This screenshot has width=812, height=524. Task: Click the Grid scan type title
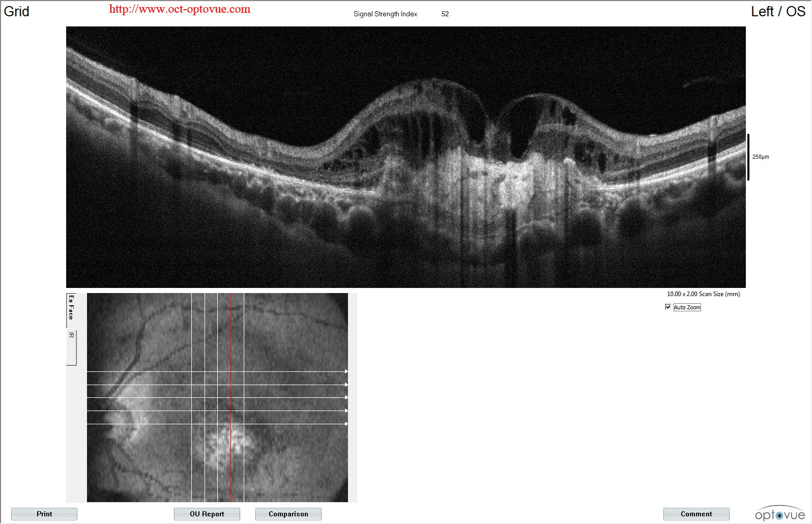[x=16, y=11]
